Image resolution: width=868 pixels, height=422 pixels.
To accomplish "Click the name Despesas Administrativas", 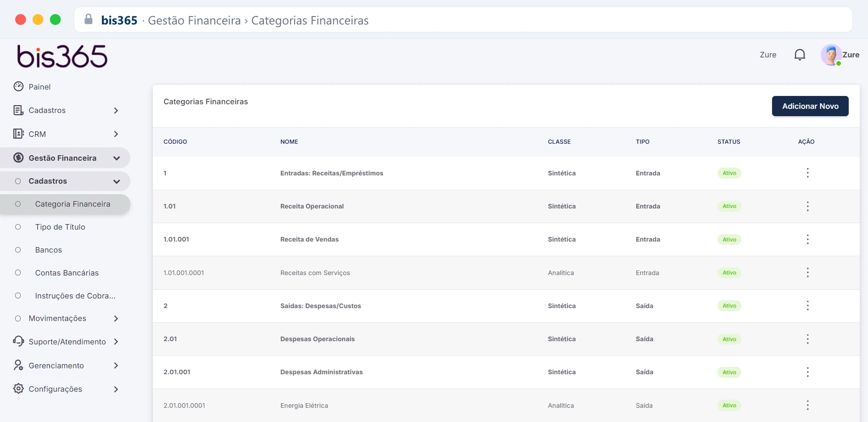I will click(321, 372).
